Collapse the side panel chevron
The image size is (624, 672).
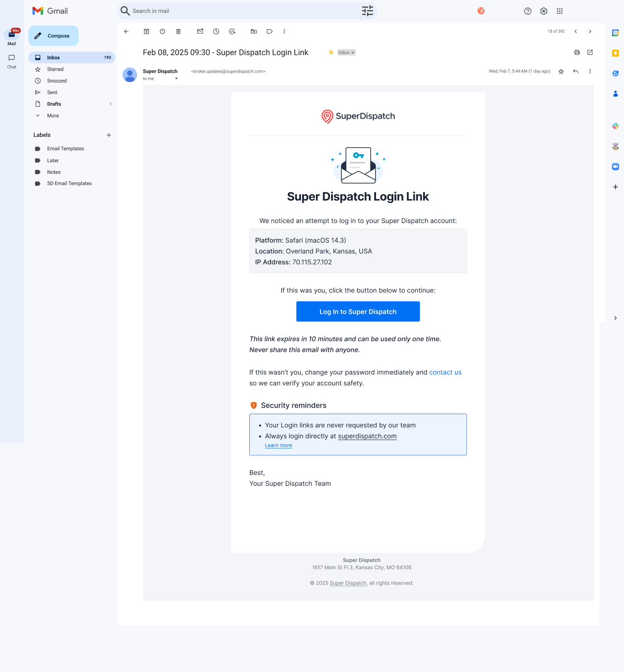tap(616, 318)
